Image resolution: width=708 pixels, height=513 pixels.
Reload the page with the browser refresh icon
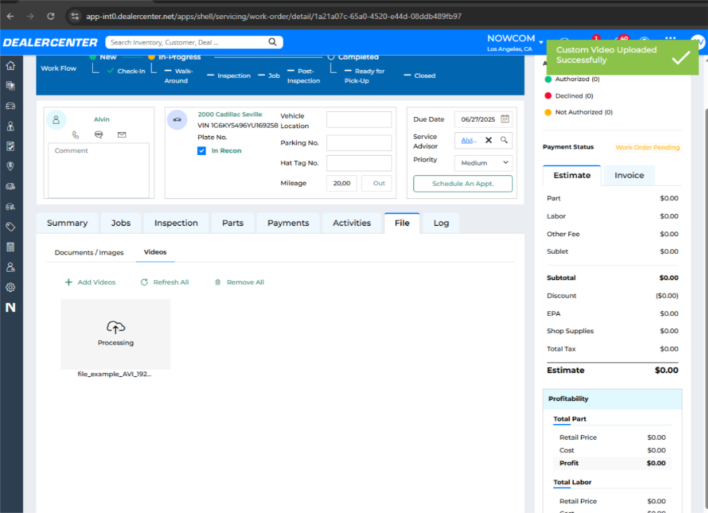pos(51,16)
